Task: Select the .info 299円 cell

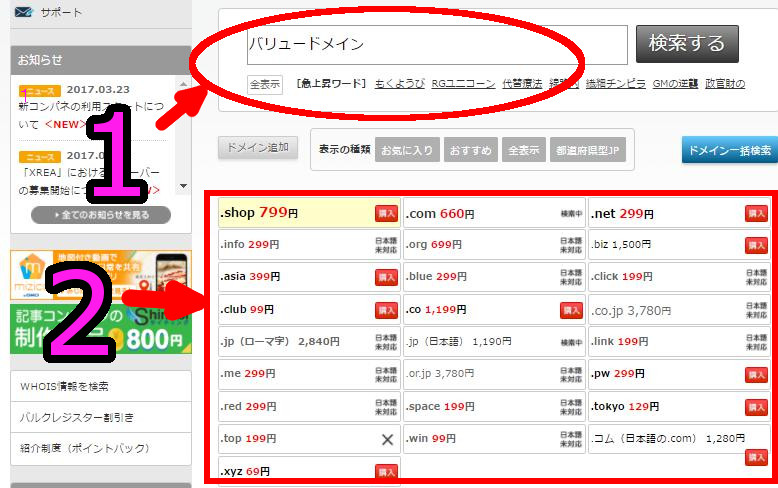Action: 309,244
